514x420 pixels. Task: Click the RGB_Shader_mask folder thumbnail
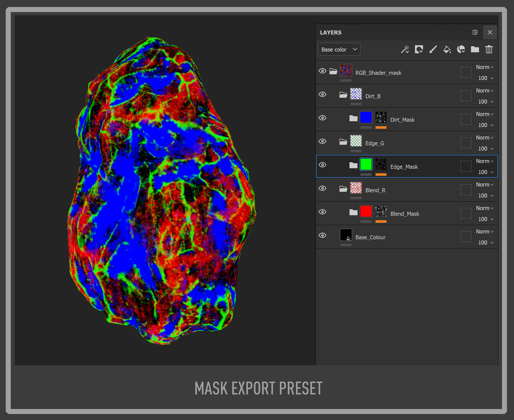(x=346, y=70)
